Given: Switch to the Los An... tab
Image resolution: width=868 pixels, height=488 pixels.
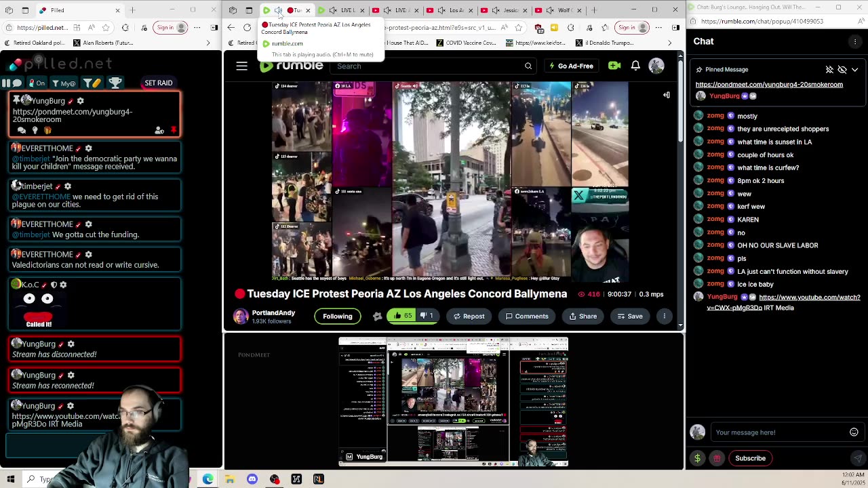Looking at the screenshot, I should (450, 10).
